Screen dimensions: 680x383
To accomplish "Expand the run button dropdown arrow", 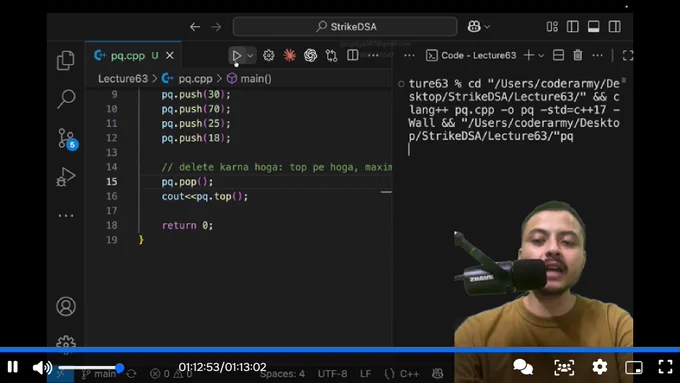I will [250, 56].
